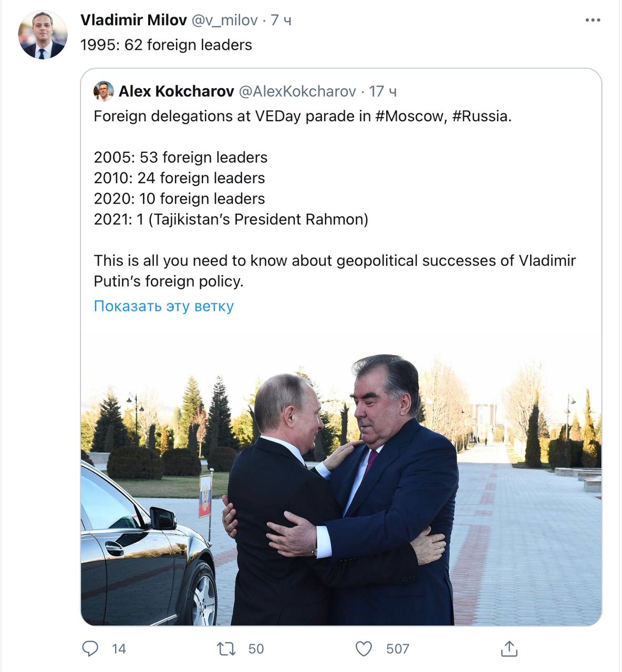Like the tweet with the heart icon
Image resolution: width=622 pixels, height=672 pixels.
click(x=364, y=648)
